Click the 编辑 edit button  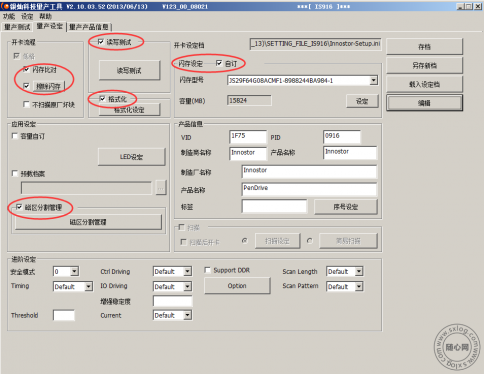[424, 103]
